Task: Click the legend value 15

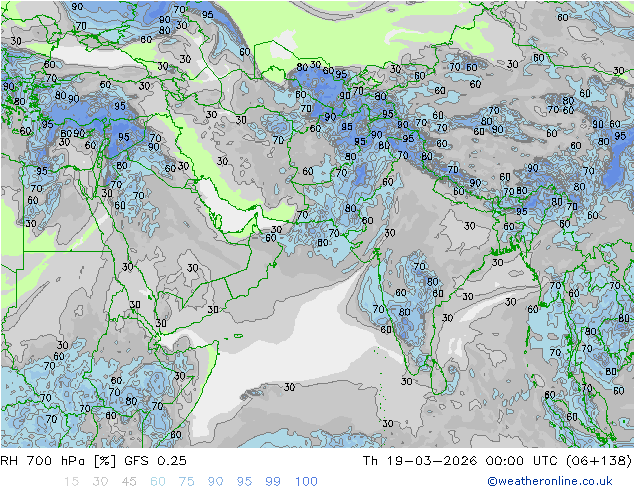Action: pyautogui.click(x=71, y=481)
